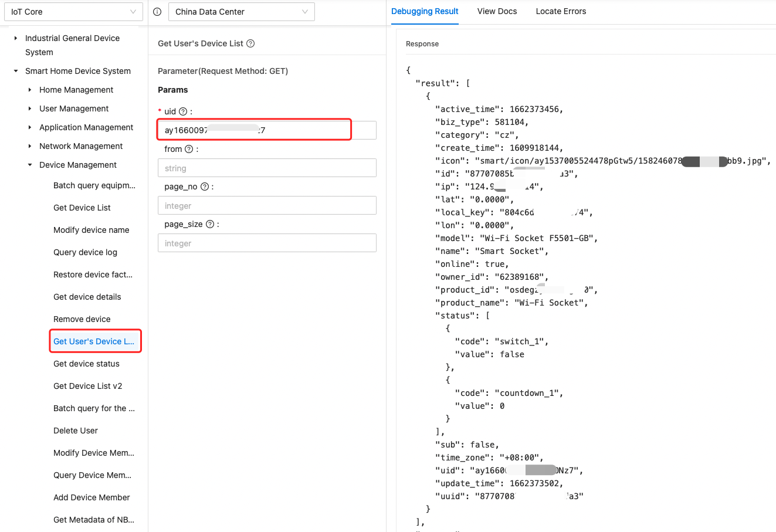Click the "product_name": "Wi-Fi Socket" line
776x532 pixels.
(511, 303)
